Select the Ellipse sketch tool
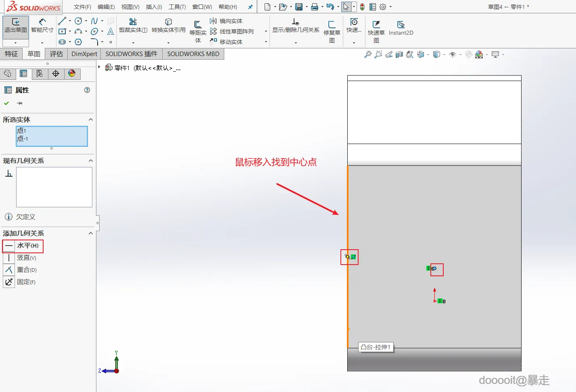Screen dimensions: 576x392 click(94, 31)
